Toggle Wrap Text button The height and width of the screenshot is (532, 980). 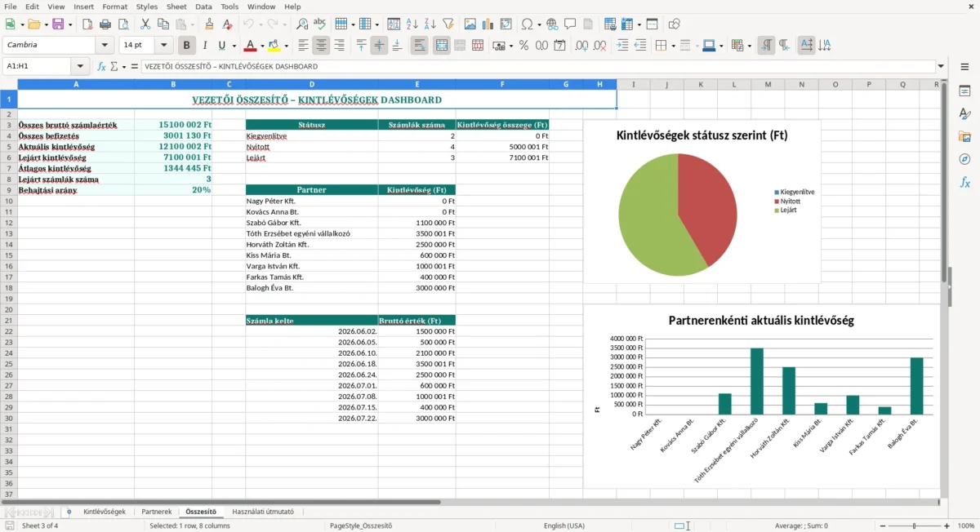[x=419, y=46]
